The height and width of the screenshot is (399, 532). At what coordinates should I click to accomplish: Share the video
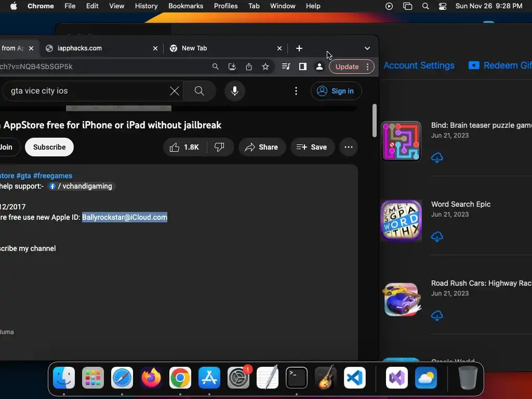click(262, 147)
